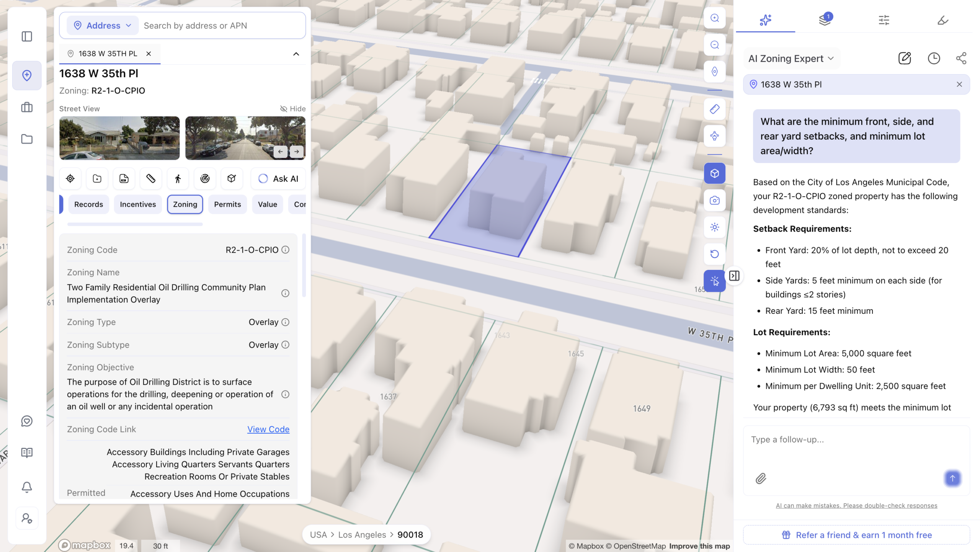Select the drone view map tool
Viewport: 980px width, 552px height.
[x=715, y=136]
